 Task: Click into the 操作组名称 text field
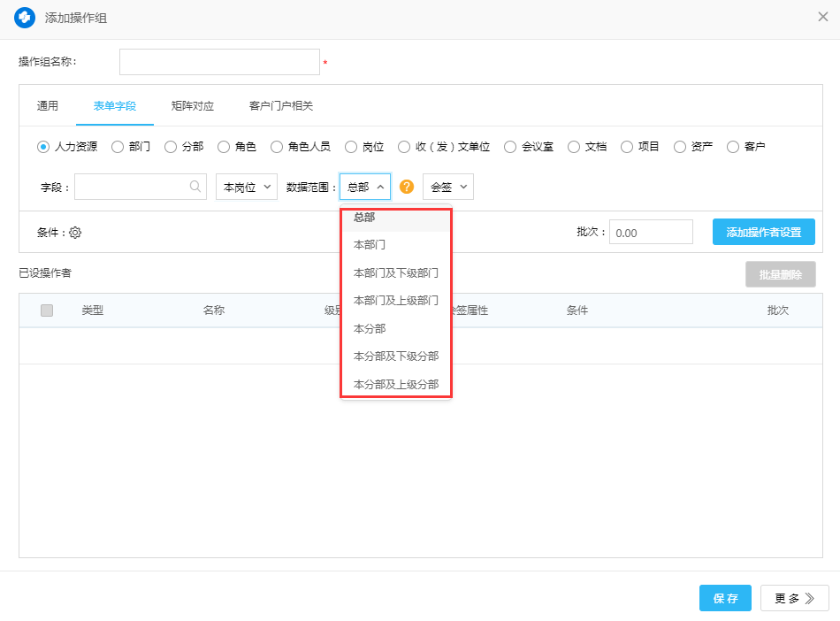[219, 62]
